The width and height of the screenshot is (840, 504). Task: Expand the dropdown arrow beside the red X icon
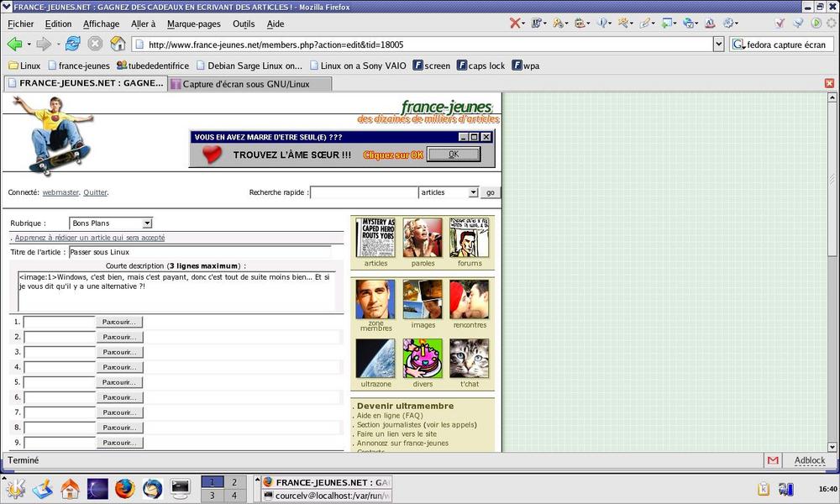click(x=523, y=23)
